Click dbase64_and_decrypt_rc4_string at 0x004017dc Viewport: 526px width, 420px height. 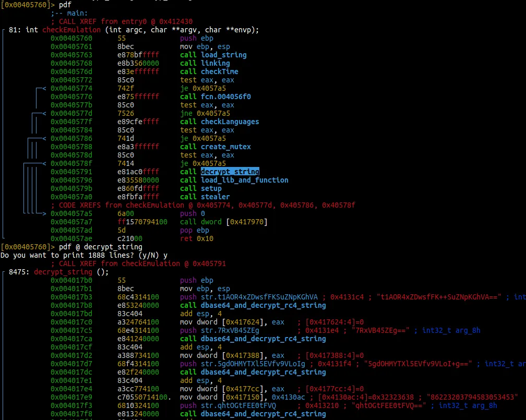click(x=264, y=373)
